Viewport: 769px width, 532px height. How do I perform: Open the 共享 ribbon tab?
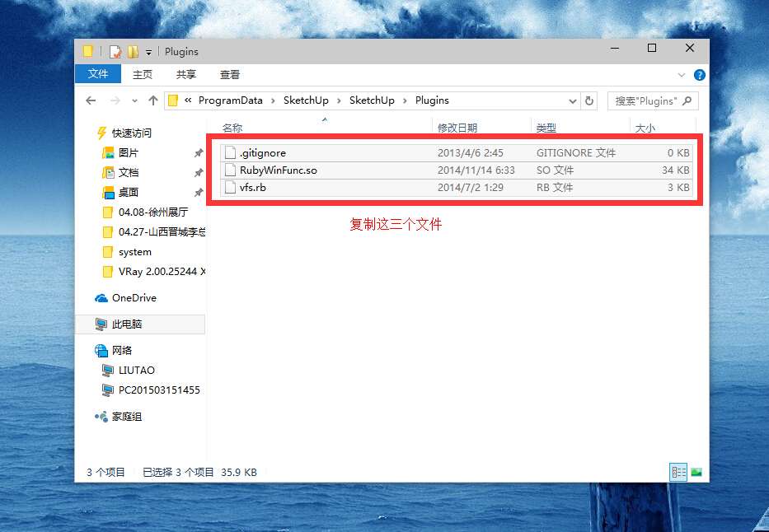click(x=185, y=74)
